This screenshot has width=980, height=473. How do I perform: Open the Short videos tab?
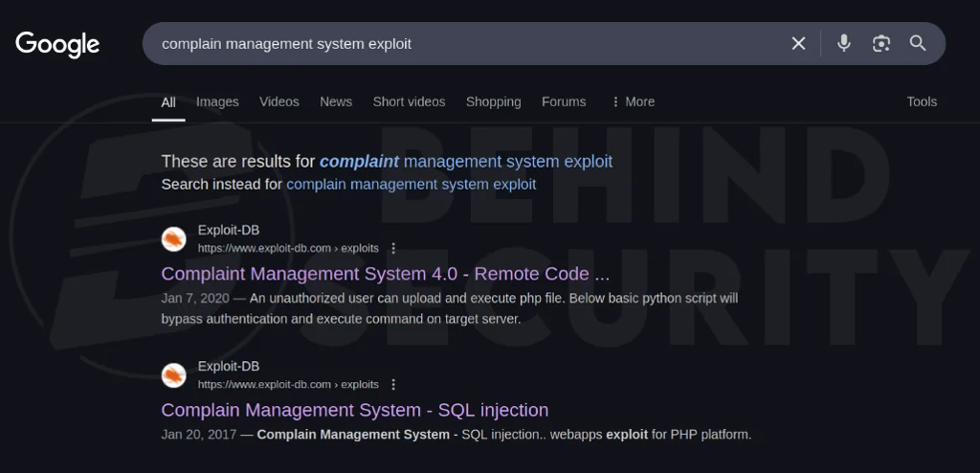410,102
